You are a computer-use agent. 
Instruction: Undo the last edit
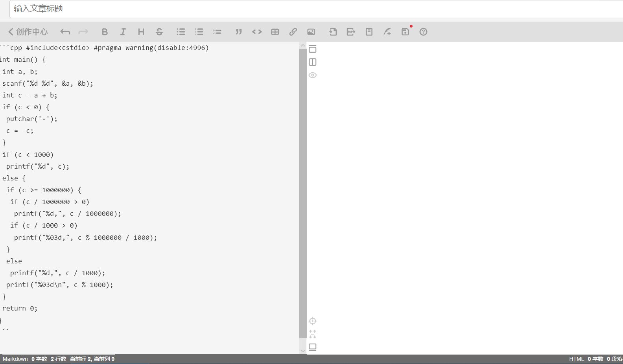click(65, 32)
